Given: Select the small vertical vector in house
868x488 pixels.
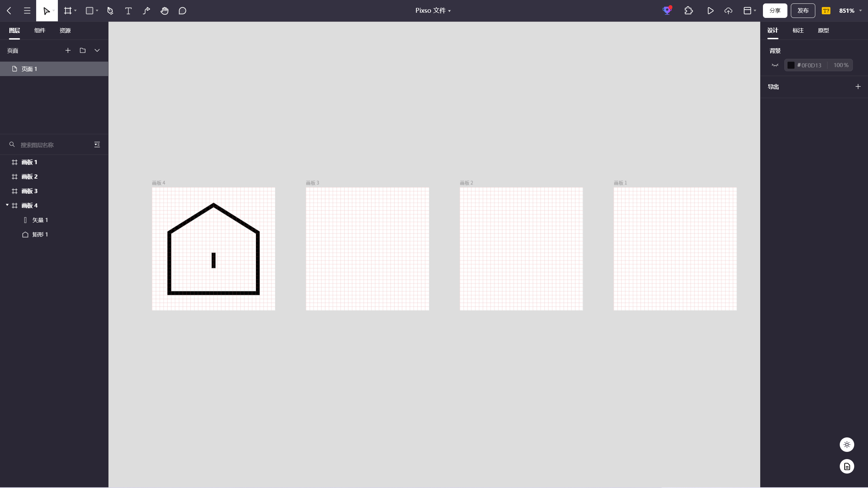Looking at the screenshot, I should [x=214, y=261].
